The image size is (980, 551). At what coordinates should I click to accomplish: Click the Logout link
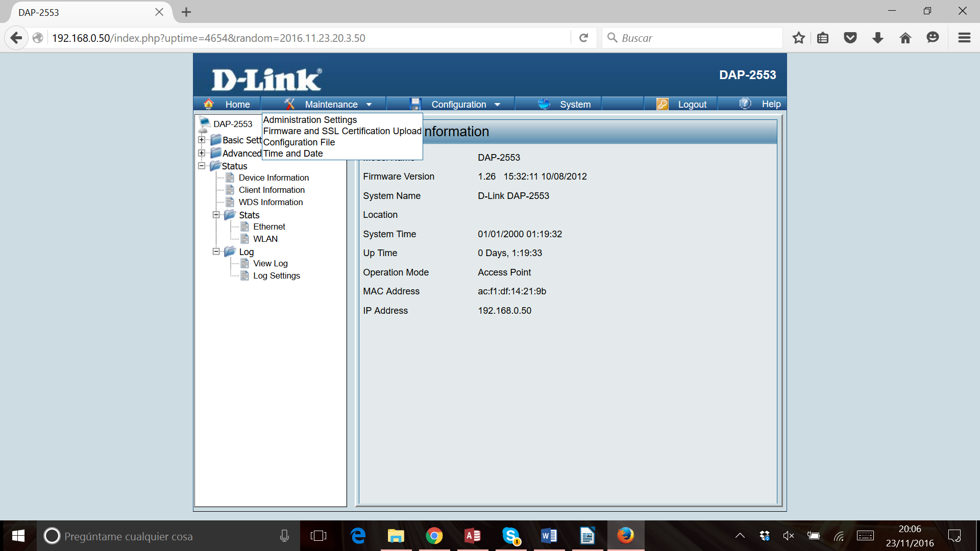click(x=692, y=105)
